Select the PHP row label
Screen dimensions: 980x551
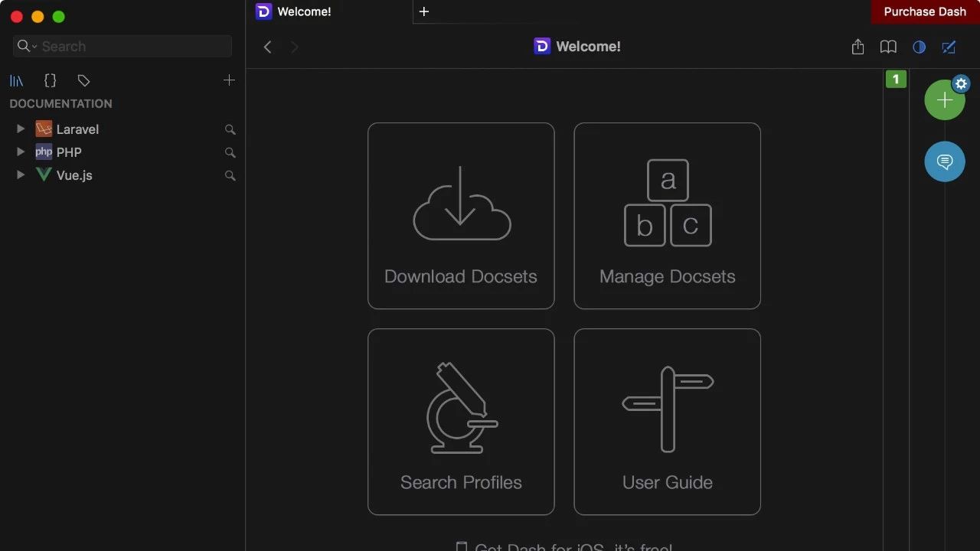click(x=69, y=152)
